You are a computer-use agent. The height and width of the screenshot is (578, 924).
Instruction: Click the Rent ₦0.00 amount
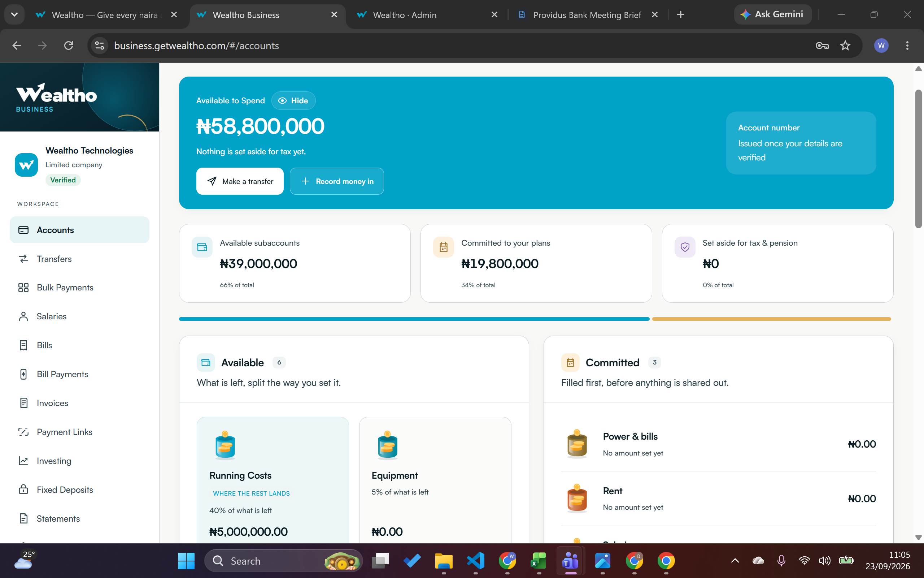pos(862,499)
